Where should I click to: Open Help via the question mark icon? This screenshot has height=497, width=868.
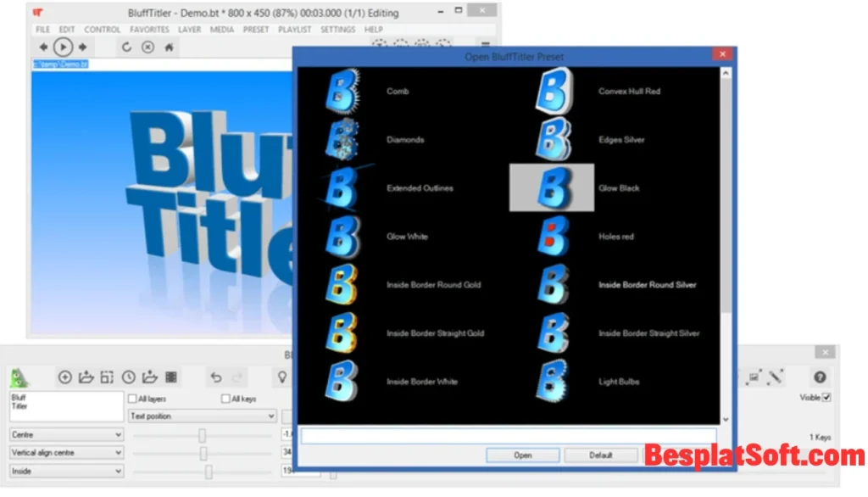tap(819, 377)
